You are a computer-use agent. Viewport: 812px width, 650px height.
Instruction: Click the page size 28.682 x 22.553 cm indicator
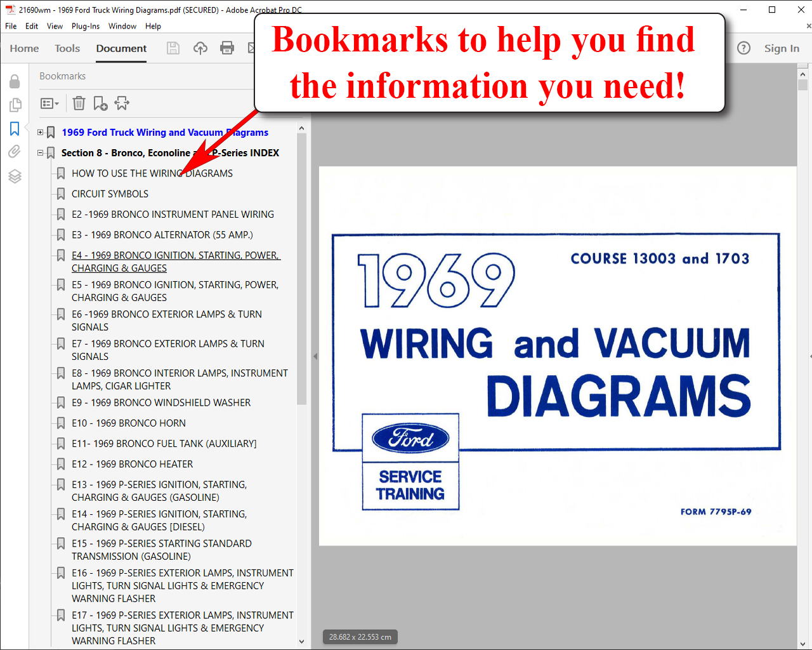pos(360,637)
